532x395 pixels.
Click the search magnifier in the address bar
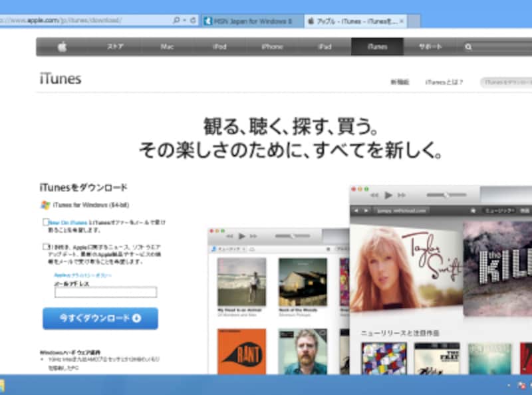pyautogui.click(x=176, y=21)
